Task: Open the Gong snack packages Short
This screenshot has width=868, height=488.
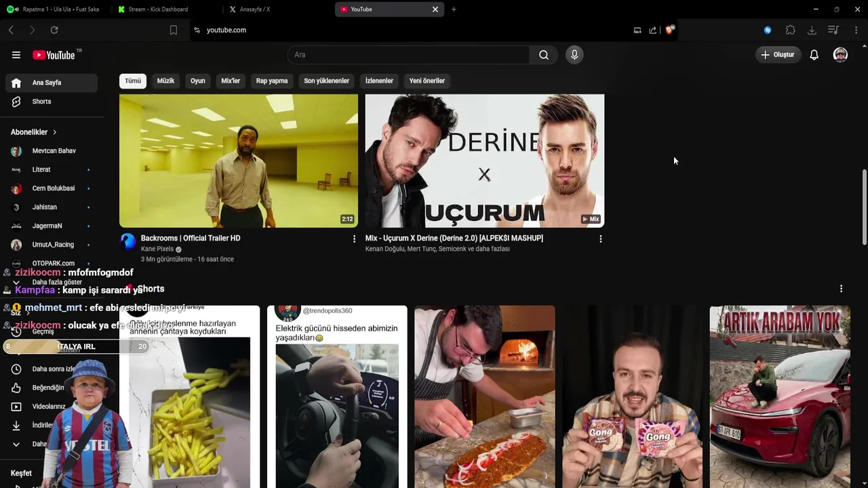Action: pos(632,396)
